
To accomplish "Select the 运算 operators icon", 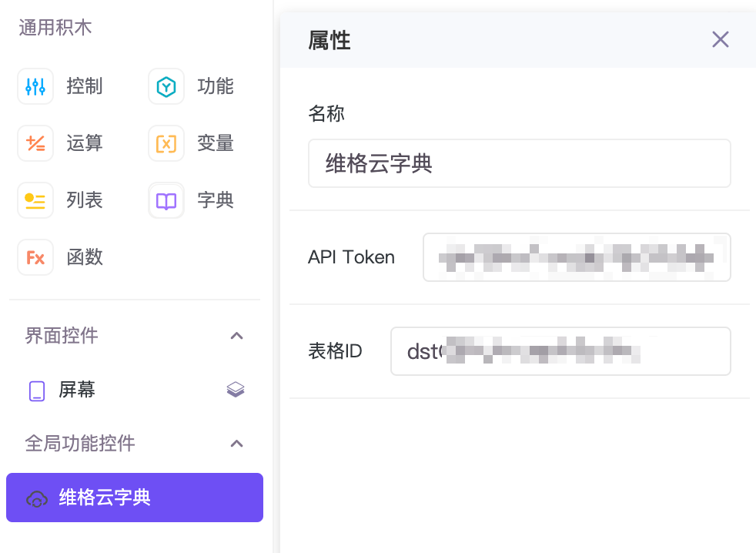I will [x=35, y=143].
